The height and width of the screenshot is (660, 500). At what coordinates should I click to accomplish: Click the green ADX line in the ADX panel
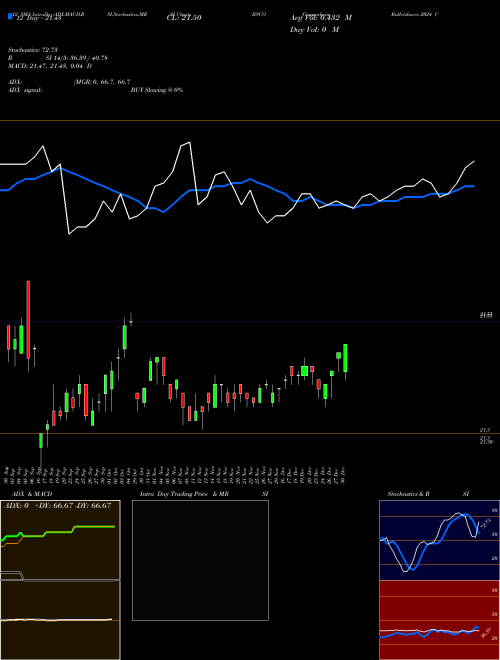58,531
